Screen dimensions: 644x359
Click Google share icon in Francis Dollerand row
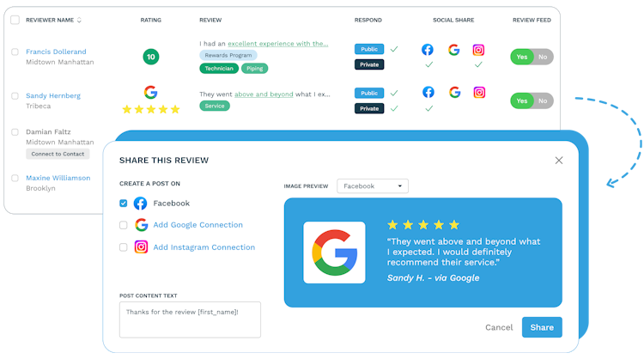(453, 50)
